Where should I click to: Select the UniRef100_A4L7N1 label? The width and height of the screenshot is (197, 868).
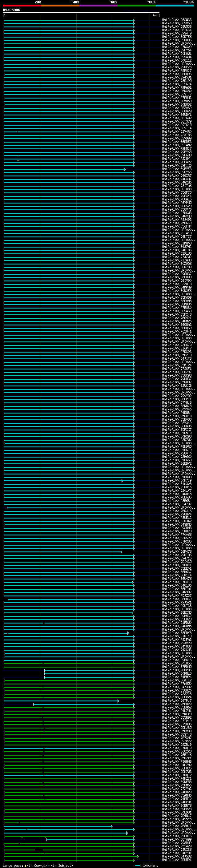(x=177, y=711)
